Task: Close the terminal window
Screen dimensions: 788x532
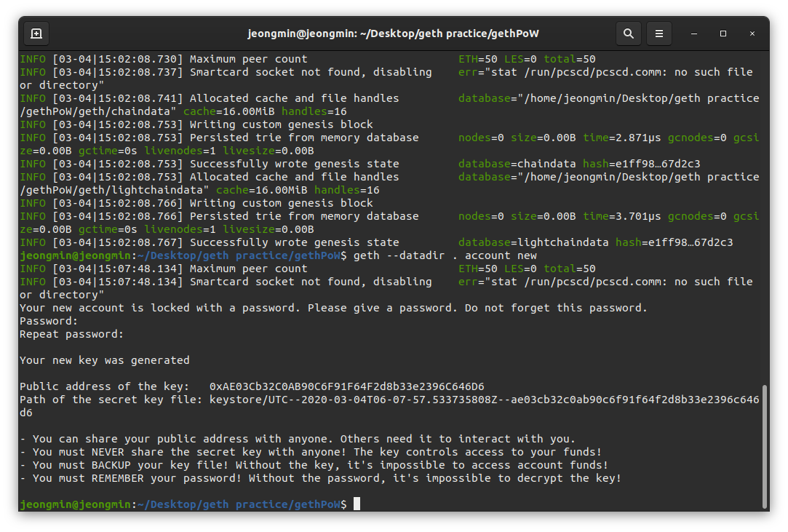Action: [752, 33]
